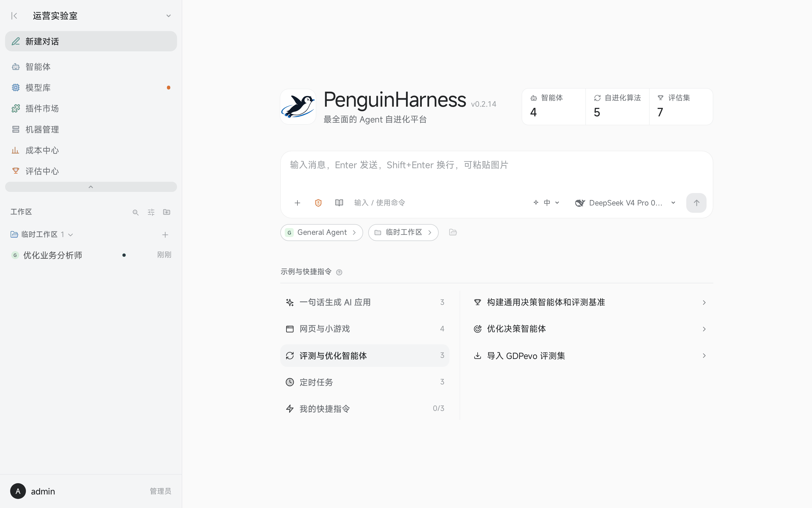812x508 pixels.
Task: Run the 导入 GDPevo 评测集 example
Action: click(590, 356)
